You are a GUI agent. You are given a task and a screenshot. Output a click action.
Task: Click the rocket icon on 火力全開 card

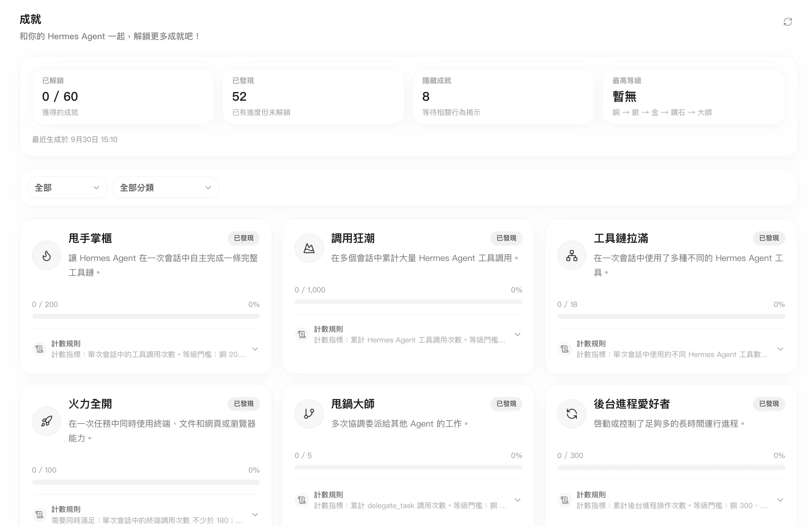coord(46,421)
